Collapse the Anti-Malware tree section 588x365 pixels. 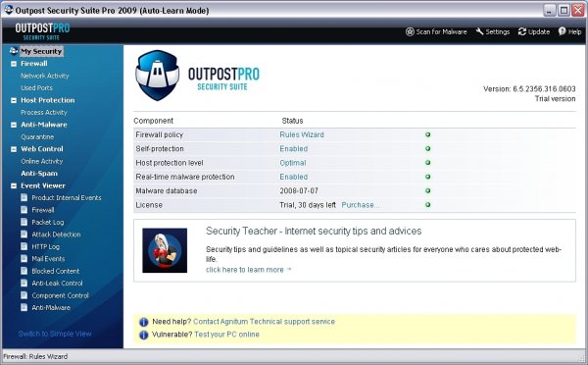coord(14,125)
